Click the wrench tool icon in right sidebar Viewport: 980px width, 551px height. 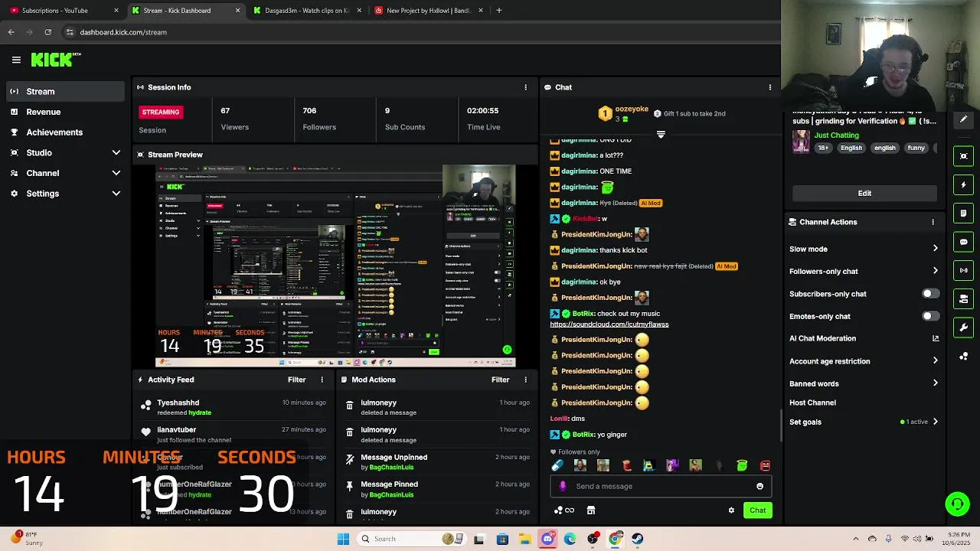coord(963,328)
